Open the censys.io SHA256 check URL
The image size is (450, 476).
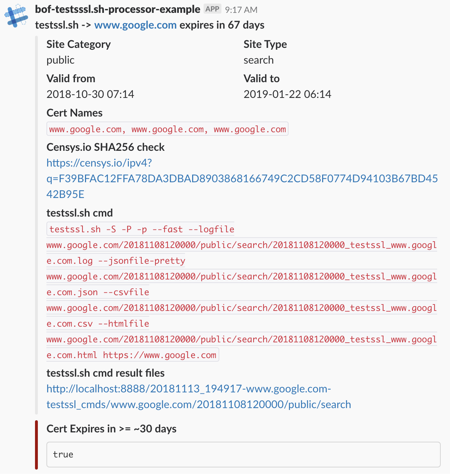pyautogui.click(x=242, y=179)
